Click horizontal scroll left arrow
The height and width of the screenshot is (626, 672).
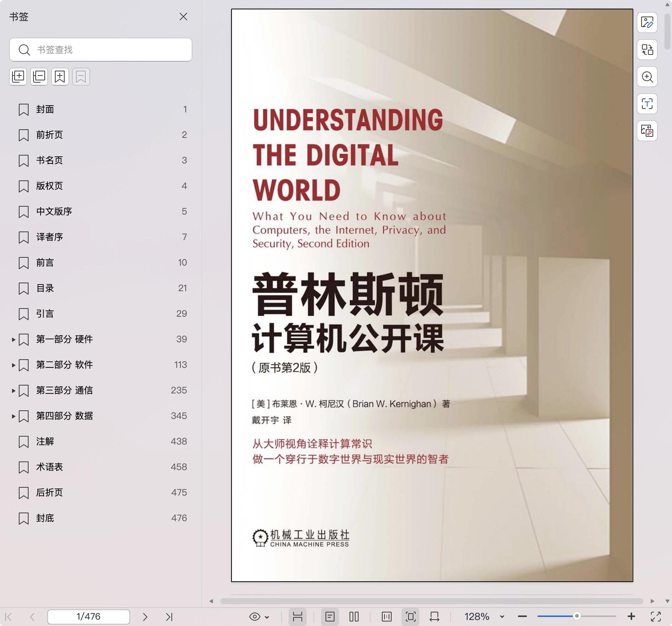211,601
